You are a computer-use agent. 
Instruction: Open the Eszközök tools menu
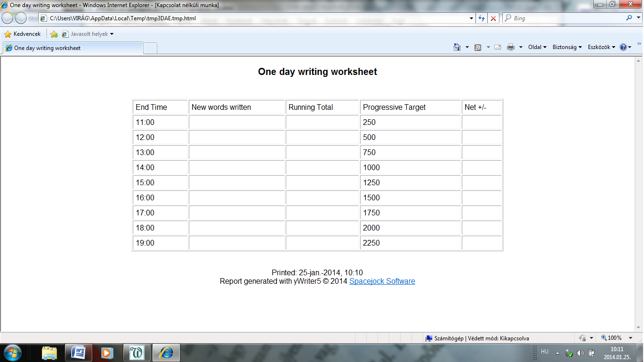click(601, 47)
